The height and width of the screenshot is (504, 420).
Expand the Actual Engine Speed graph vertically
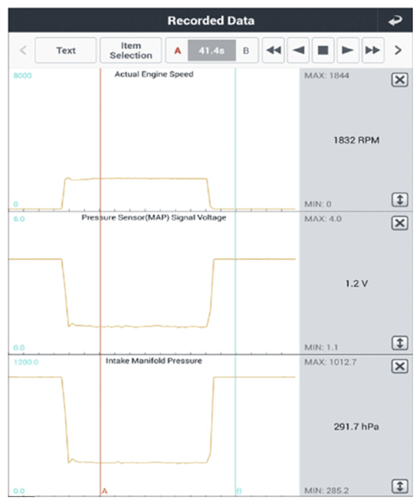pos(400,199)
